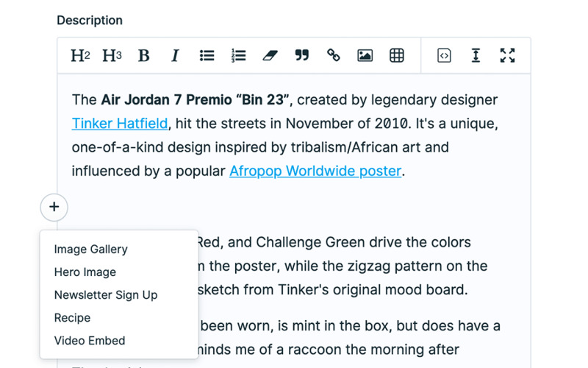Select Newsletter Sign Up option
The height and width of the screenshot is (368, 588).
tap(106, 295)
